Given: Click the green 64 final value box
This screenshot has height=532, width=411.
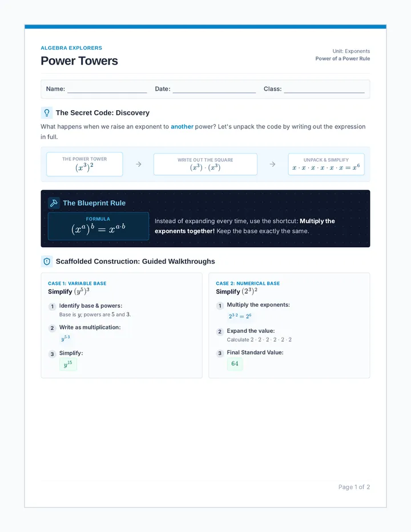Looking at the screenshot, I should pos(235,364).
